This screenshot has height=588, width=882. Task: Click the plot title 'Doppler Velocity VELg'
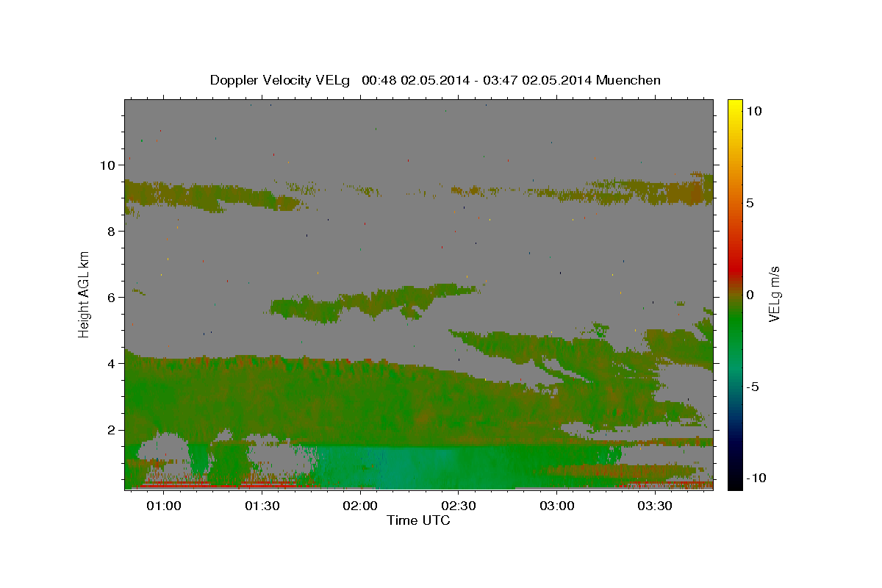(x=281, y=80)
